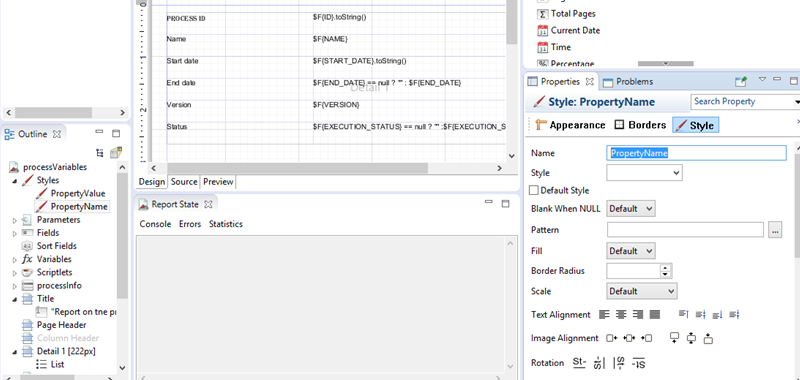This screenshot has height=380, width=800.
Task: Click the Outline thumbnail view icon
Action: pyautogui.click(x=116, y=152)
